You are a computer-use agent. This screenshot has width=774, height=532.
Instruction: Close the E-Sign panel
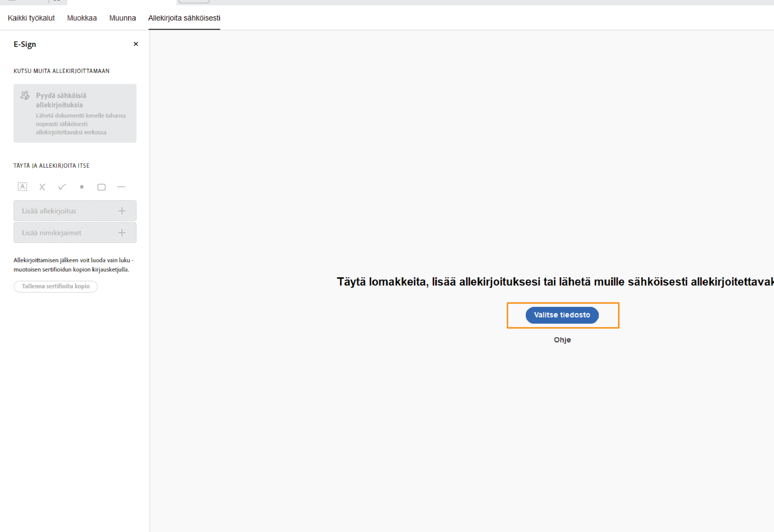(x=136, y=44)
